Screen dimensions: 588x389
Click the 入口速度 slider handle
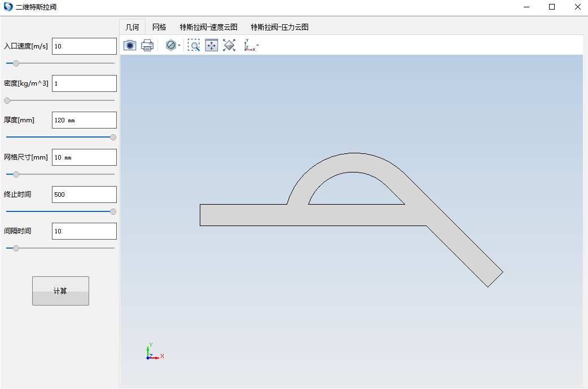pyautogui.click(x=16, y=64)
